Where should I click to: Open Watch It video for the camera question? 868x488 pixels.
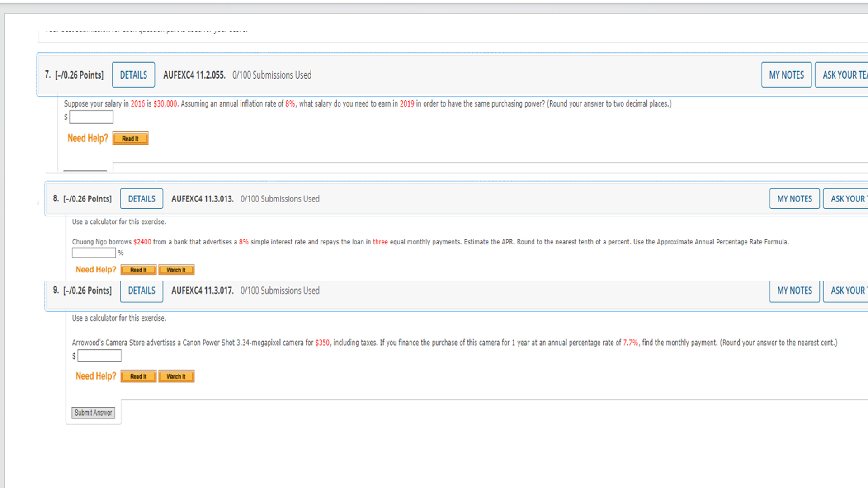176,376
